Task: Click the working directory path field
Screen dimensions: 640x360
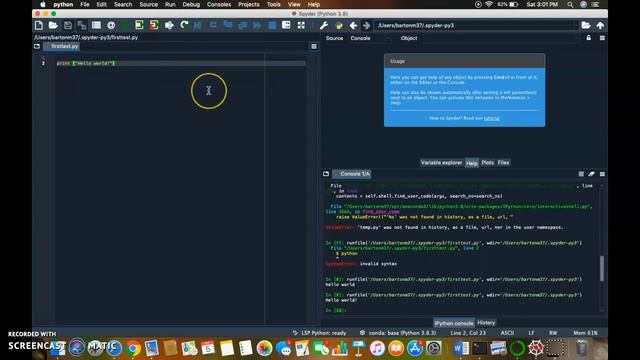Action: pyautogui.click(x=476, y=25)
